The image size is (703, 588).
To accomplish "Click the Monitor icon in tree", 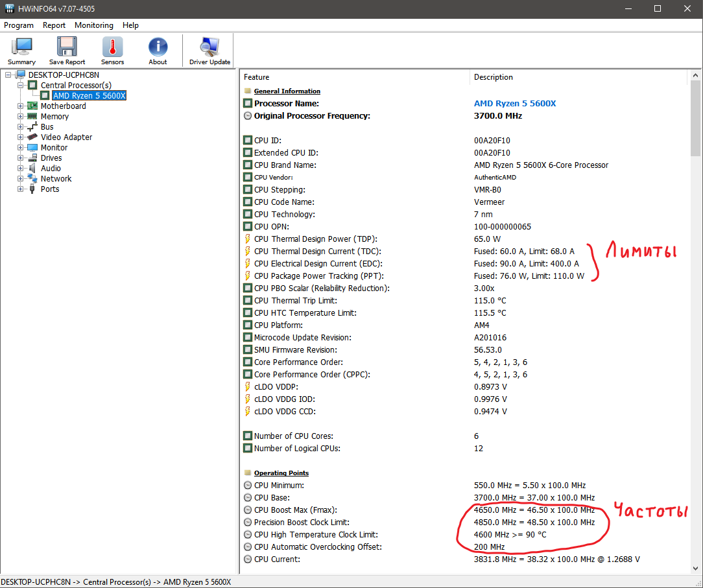I will (x=32, y=147).
